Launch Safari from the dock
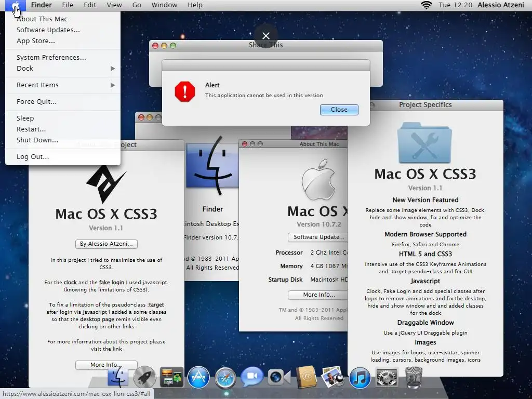This screenshot has height=399, width=532. pos(225,378)
